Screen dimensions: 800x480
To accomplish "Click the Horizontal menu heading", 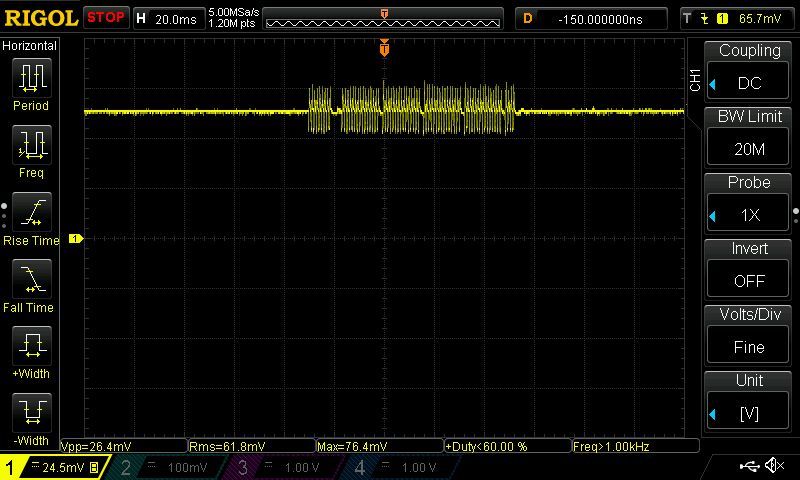I will [29, 46].
